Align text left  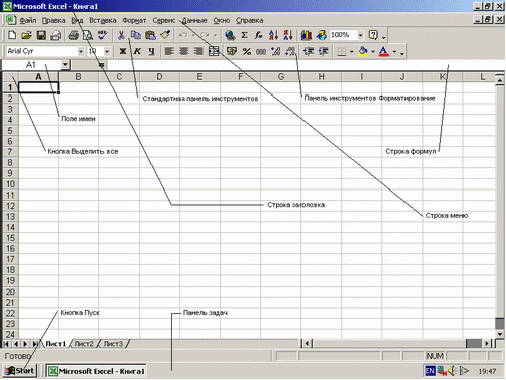[x=169, y=51]
